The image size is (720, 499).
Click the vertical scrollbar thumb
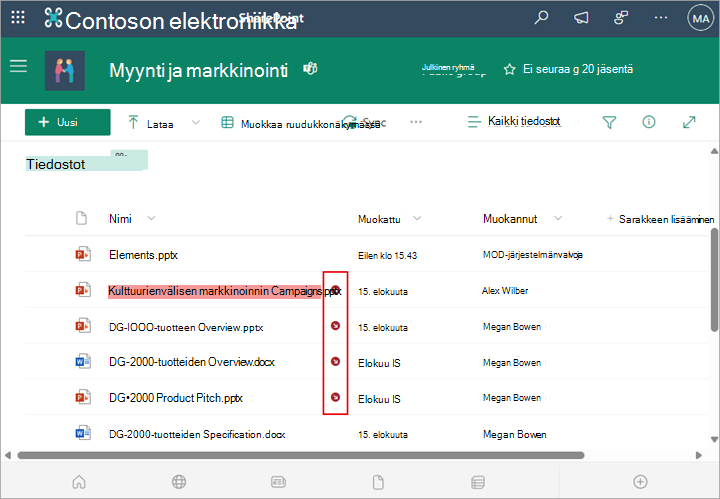[x=714, y=280]
